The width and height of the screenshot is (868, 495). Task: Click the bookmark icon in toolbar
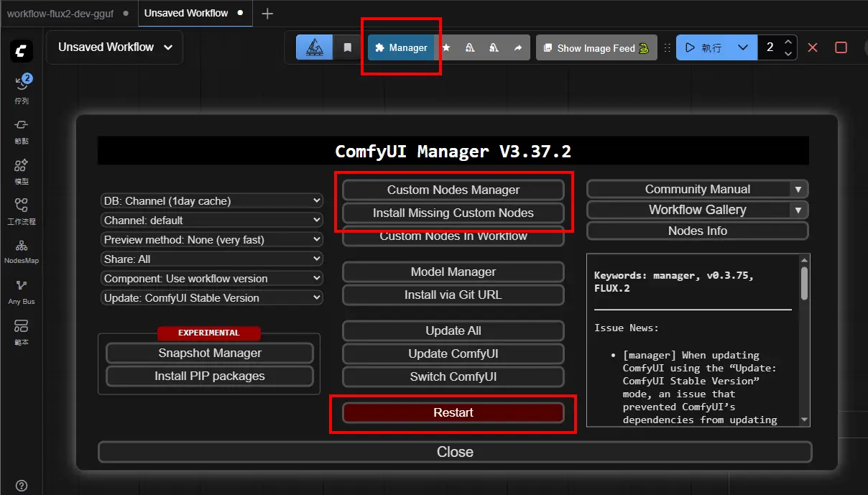[348, 48]
